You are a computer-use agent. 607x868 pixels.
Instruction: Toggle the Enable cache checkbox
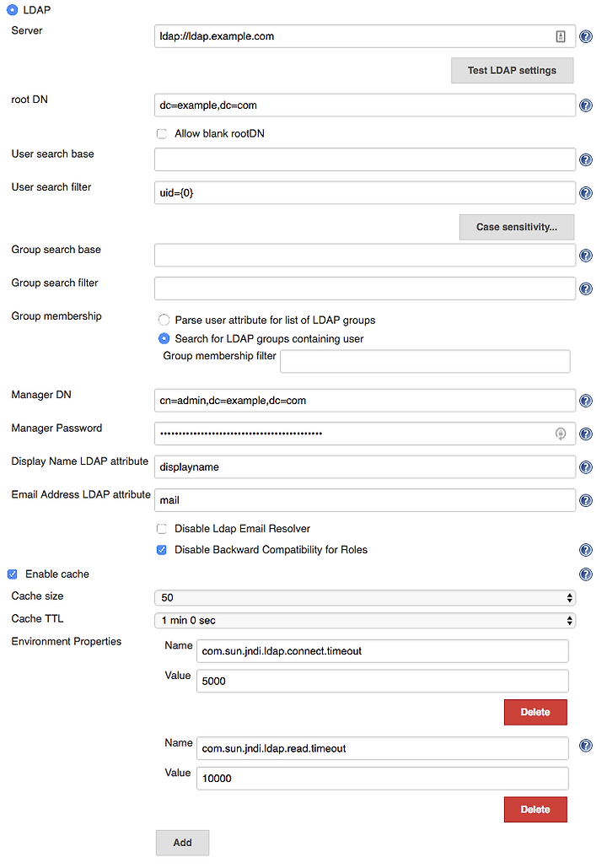(x=12, y=574)
